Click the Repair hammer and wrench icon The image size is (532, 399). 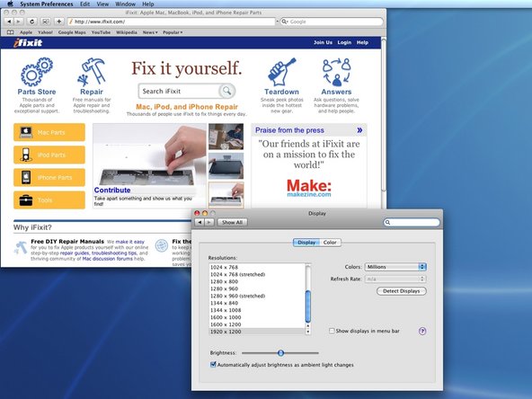pos(92,72)
